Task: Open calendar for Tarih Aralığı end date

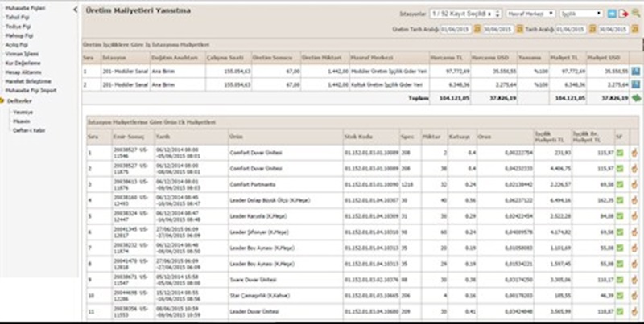Action: (634, 30)
